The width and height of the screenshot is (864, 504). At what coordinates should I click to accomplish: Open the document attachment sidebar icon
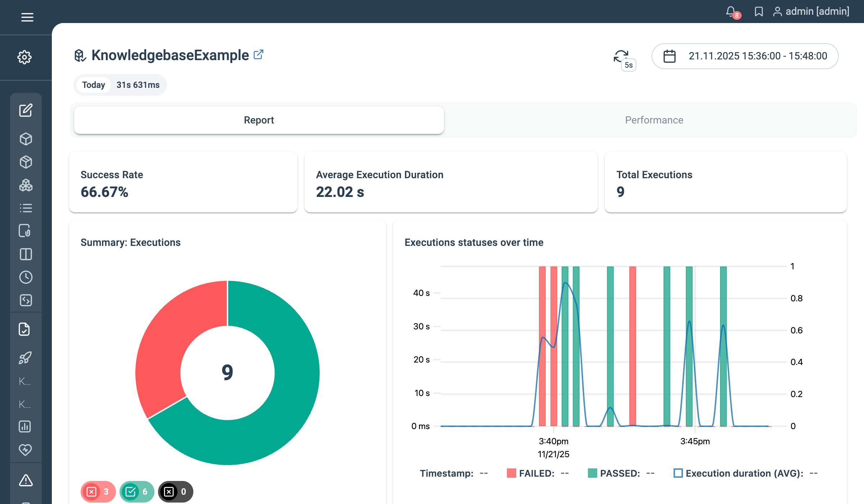point(25,231)
